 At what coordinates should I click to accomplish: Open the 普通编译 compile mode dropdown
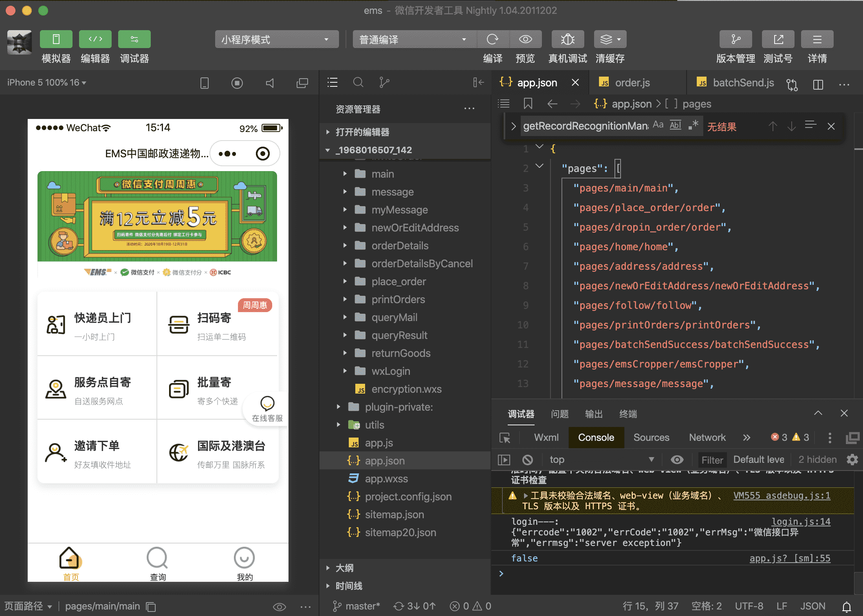tap(414, 40)
